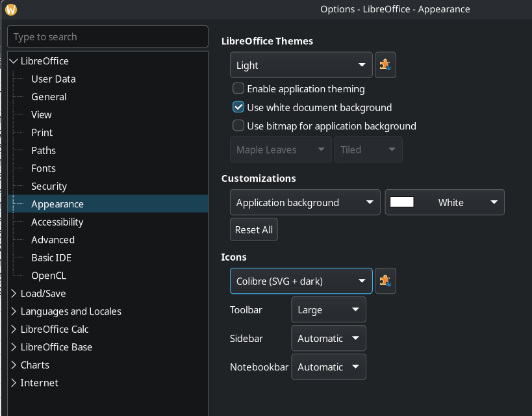532x416 pixels.
Task: Open the Sidebar icon size dropdown
Action: pos(329,338)
